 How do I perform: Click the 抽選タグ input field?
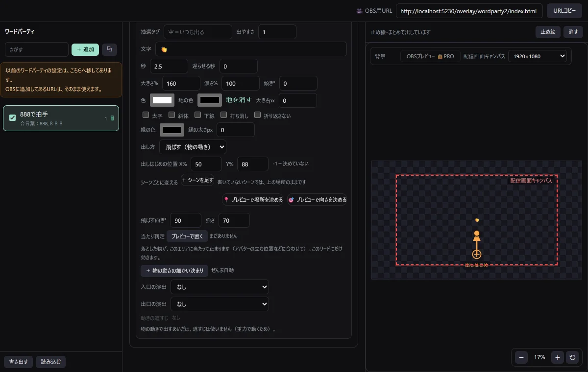198,32
